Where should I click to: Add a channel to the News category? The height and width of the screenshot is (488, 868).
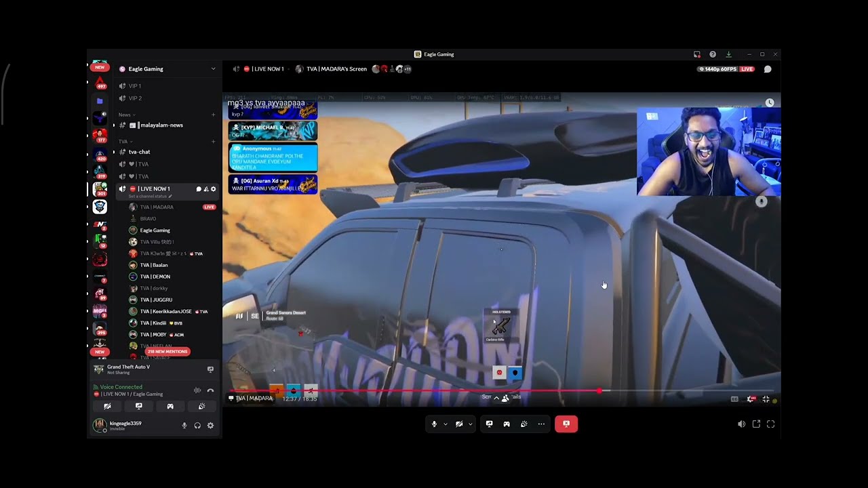pos(213,115)
